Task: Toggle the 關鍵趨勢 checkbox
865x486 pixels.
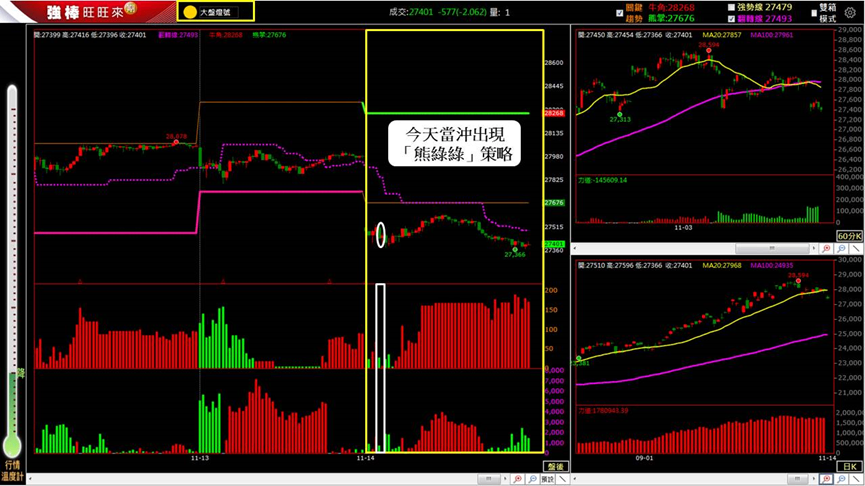Action: point(620,13)
